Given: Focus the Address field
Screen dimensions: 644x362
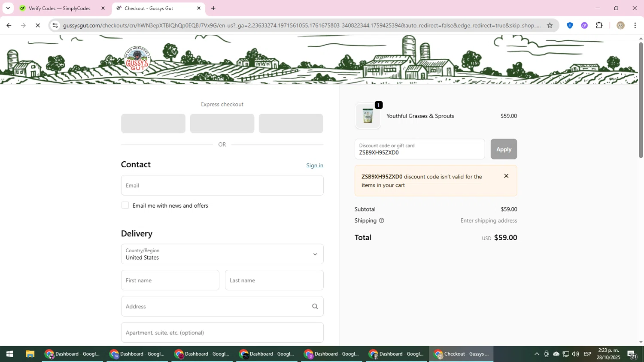Looking at the screenshot, I should point(222,306).
